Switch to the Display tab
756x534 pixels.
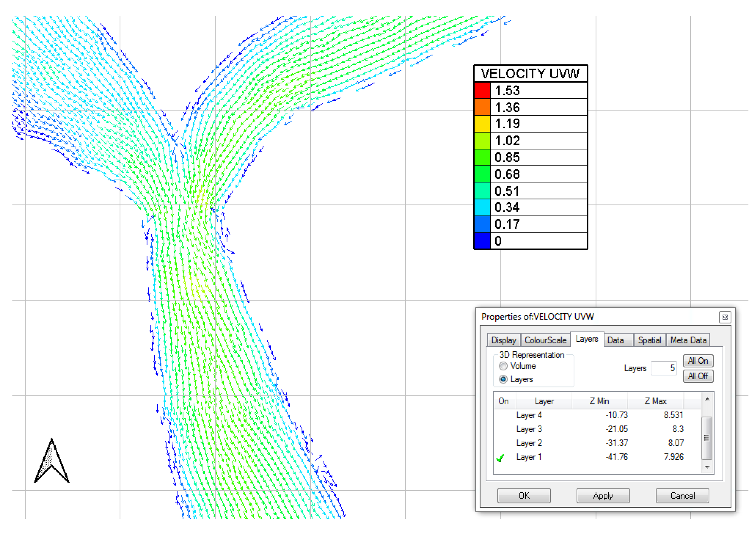503,340
